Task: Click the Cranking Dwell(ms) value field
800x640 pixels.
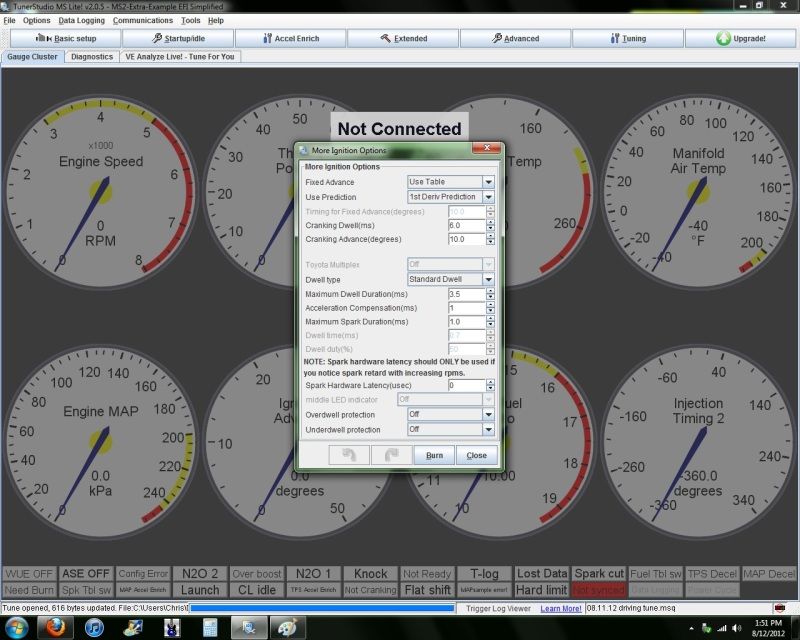Action: pos(467,225)
